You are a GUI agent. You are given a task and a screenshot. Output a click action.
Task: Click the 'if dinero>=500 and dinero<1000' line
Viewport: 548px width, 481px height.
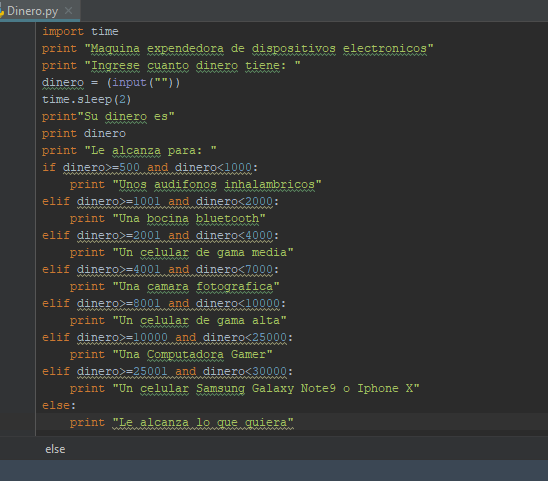pos(150,167)
